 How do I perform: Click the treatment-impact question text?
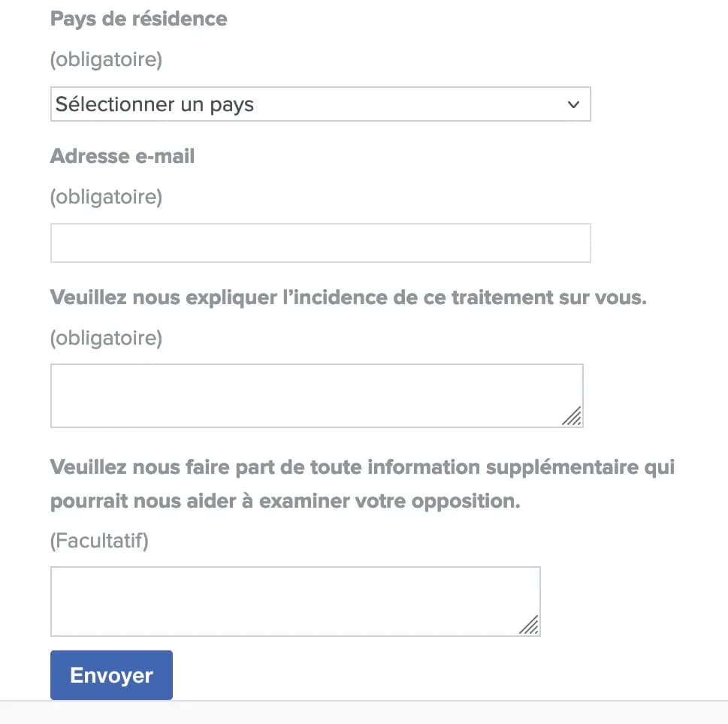(x=349, y=297)
